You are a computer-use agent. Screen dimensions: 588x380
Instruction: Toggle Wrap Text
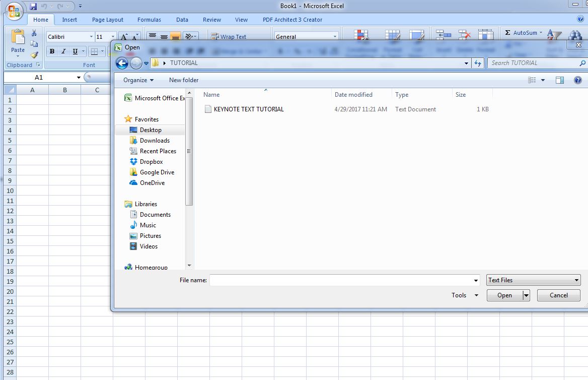229,36
